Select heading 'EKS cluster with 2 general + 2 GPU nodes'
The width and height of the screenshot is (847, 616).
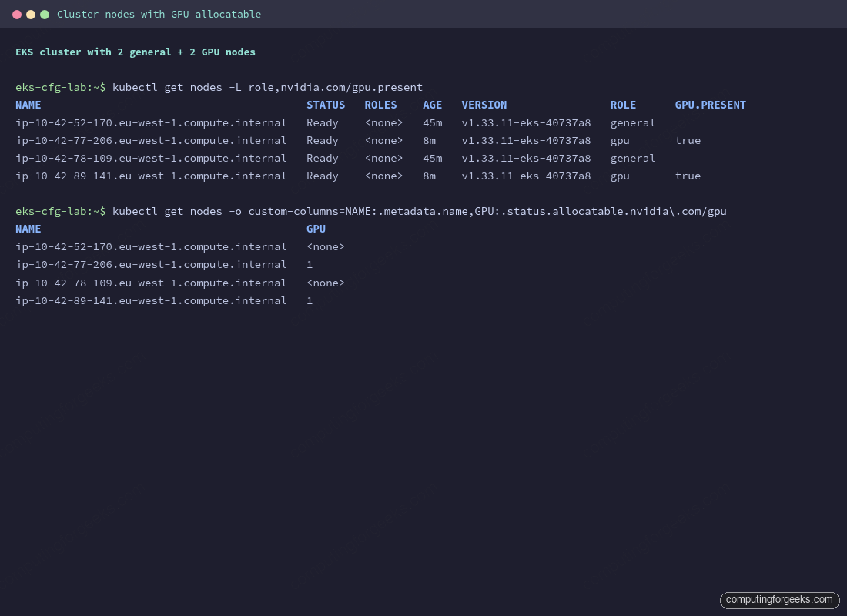pos(136,52)
